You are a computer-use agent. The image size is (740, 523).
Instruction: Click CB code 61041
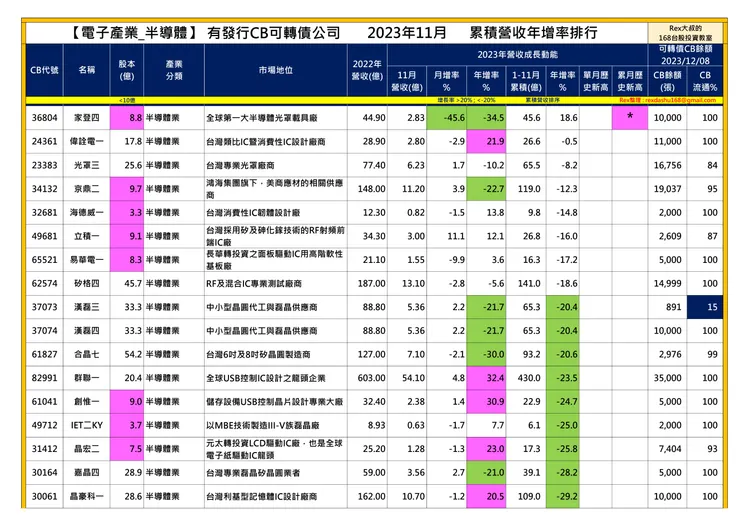[44, 401]
